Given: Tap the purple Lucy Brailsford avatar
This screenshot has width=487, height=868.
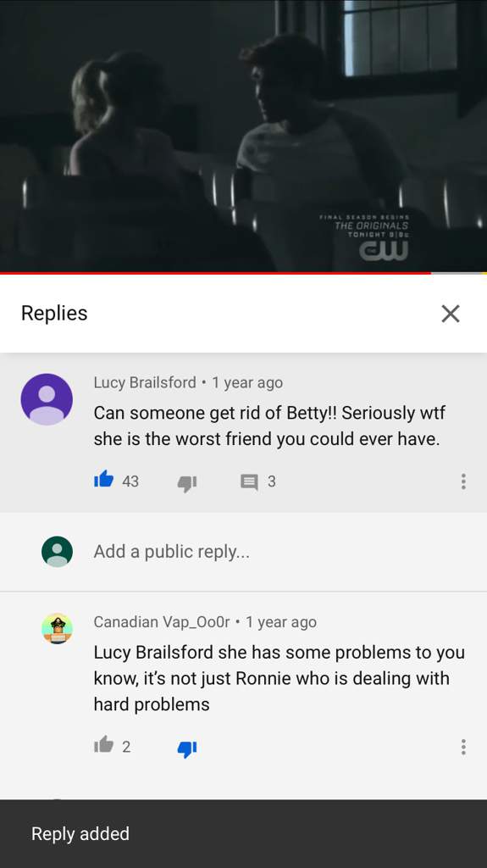Looking at the screenshot, I should pyautogui.click(x=47, y=399).
